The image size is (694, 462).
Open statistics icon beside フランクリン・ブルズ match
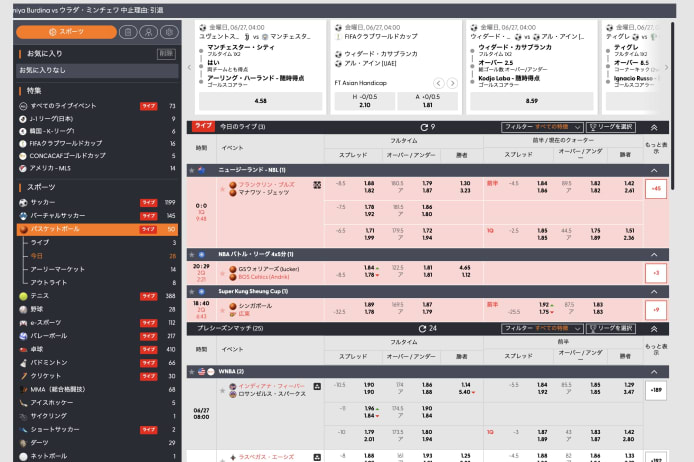coord(317,185)
